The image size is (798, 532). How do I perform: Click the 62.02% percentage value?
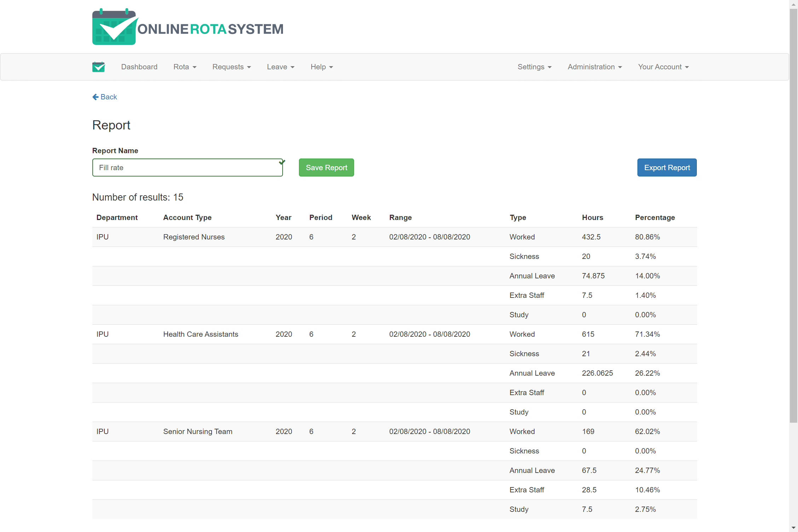click(648, 432)
